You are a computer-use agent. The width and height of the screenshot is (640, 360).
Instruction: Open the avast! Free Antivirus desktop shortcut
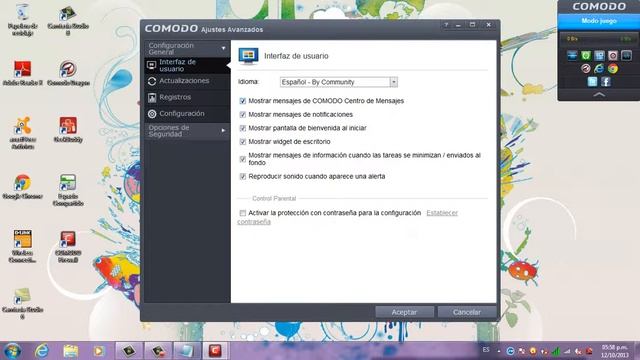22,133
